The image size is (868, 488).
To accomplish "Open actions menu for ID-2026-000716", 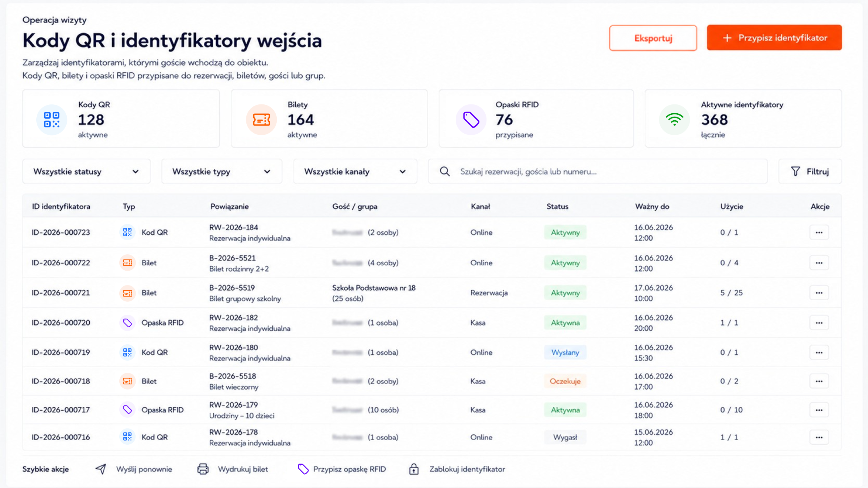I will click(819, 437).
